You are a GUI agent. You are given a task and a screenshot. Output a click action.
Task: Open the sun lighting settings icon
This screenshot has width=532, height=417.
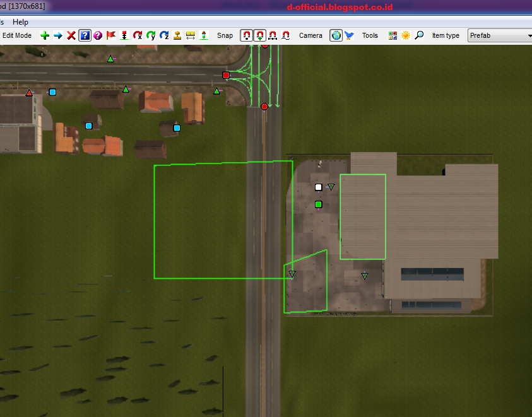(x=406, y=35)
